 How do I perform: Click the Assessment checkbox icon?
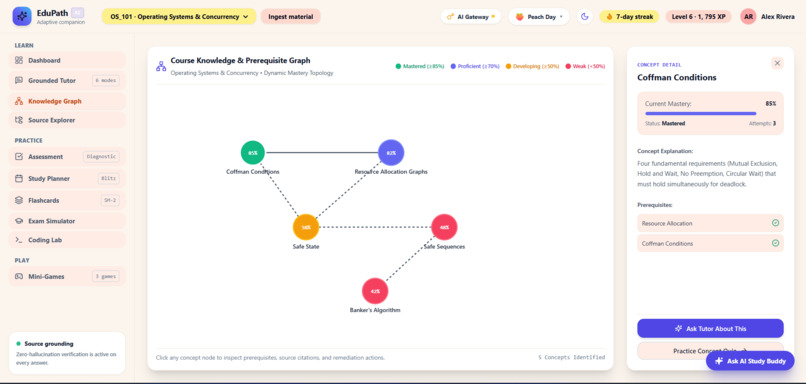click(x=19, y=157)
